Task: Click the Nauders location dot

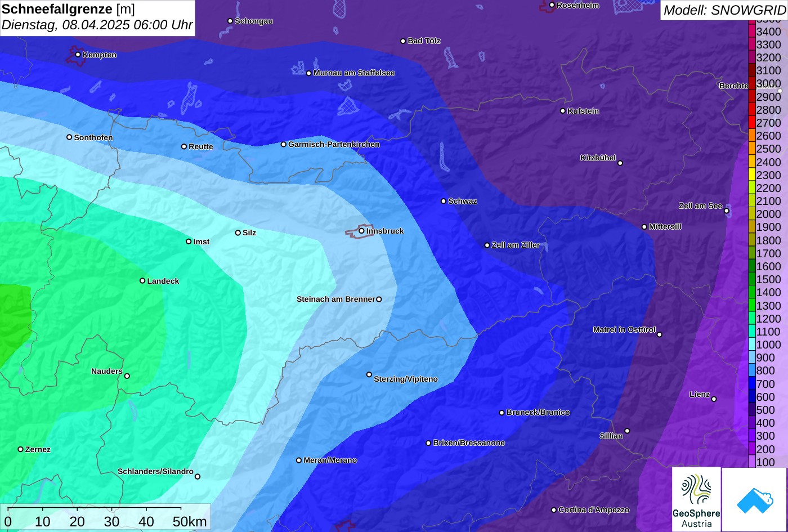Action: point(127,376)
